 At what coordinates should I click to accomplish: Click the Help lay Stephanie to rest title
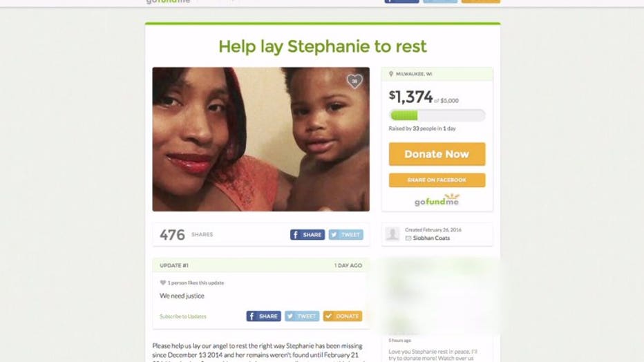(x=323, y=46)
